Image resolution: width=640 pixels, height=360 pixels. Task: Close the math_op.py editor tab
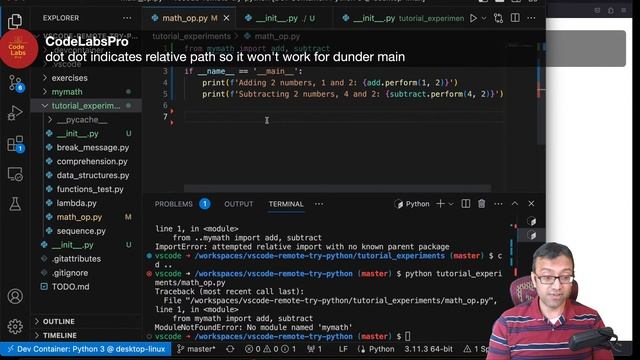coord(227,18)
